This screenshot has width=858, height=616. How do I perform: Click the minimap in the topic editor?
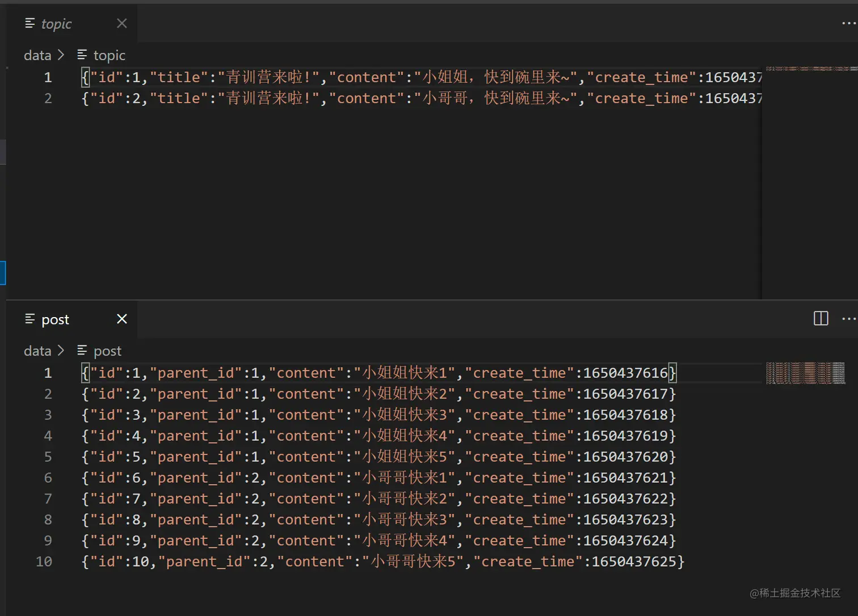811,69
